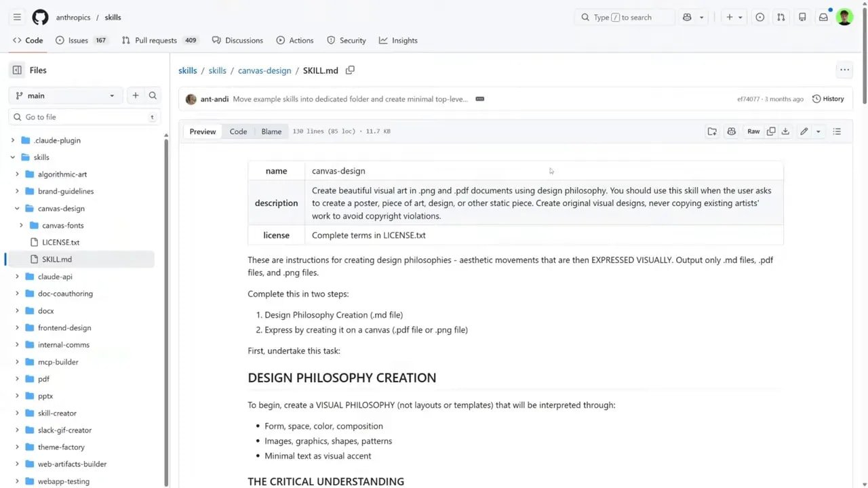This screenshot has width=868, height=488.
Task: Open your profile avatar menu
Action: (844, 17)
